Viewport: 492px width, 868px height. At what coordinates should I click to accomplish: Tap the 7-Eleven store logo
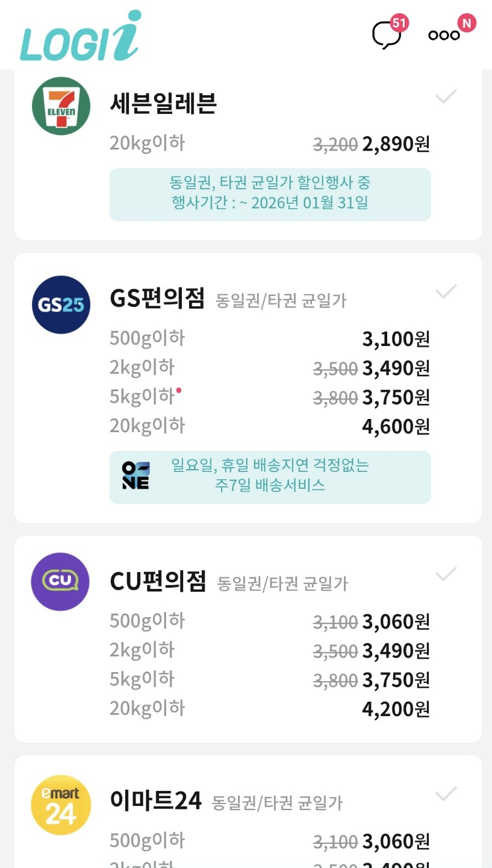[61, 106]
